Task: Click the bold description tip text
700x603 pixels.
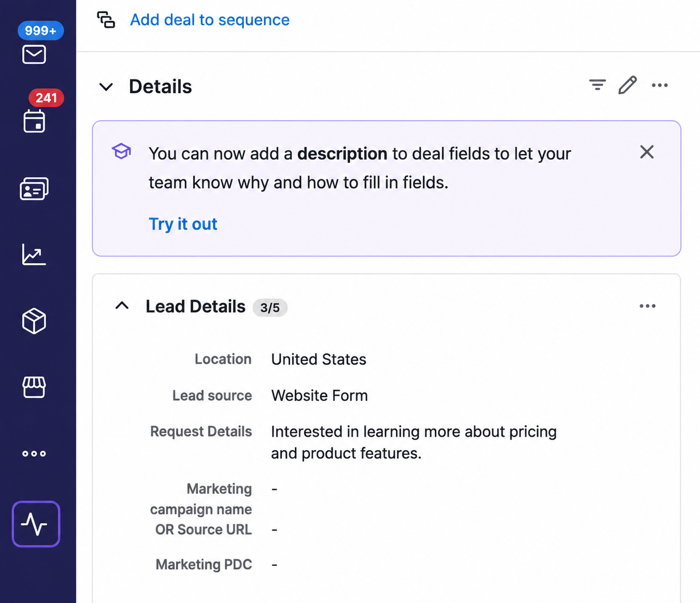Action: (342, 153)
